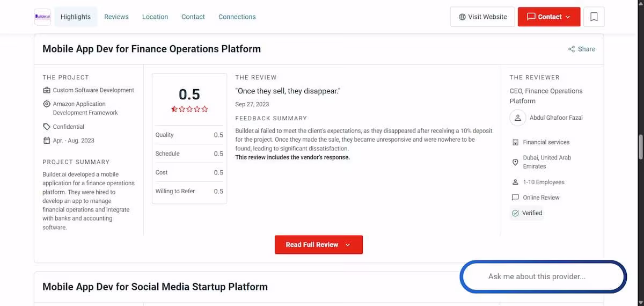Image resolution: width=644 pixels, height=306 pixels.
Task: Click the star rating row under 0.5
Action: pos(189,109)
